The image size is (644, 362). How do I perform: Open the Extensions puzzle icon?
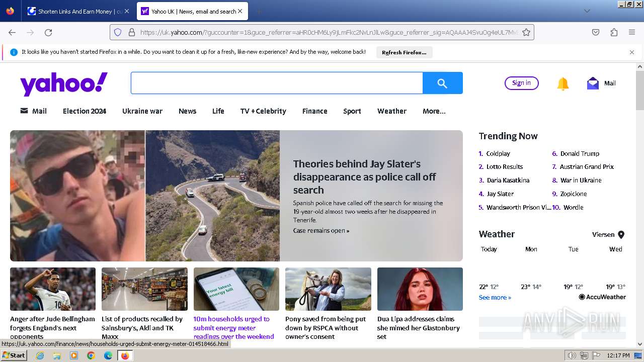(614, 32)
